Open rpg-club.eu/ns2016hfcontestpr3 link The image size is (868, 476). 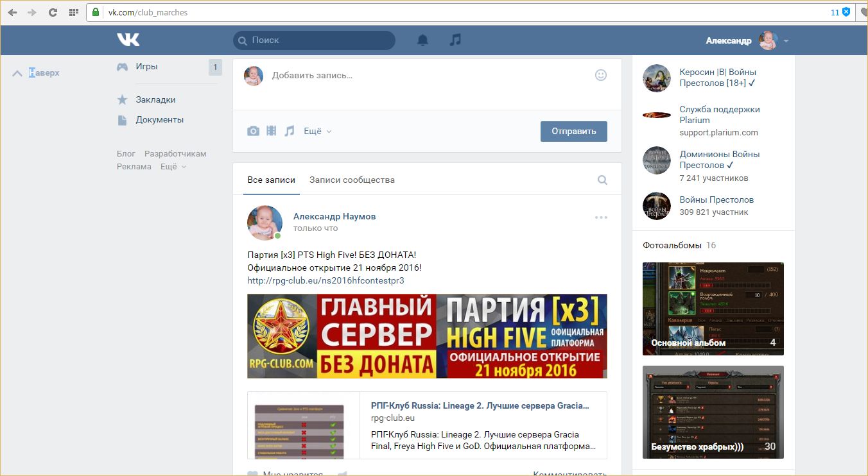point(325,280)
